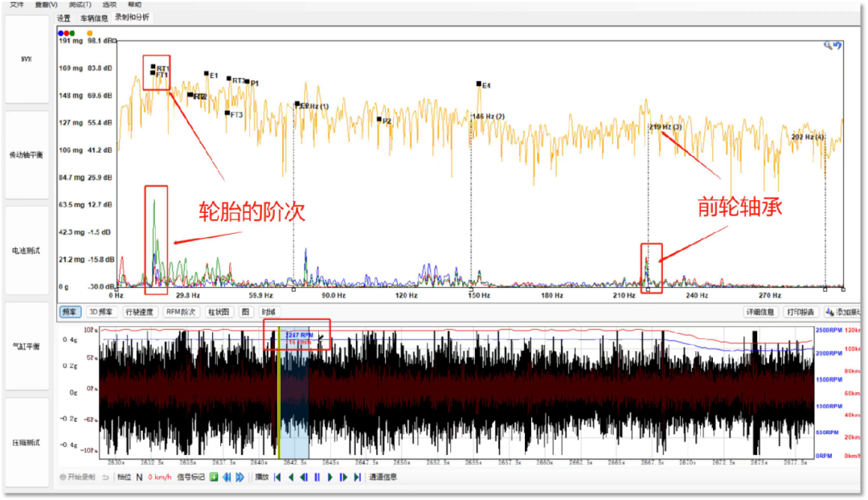
Task: Open the 压缩测试 sidebar module
Action: pos(27,442)
